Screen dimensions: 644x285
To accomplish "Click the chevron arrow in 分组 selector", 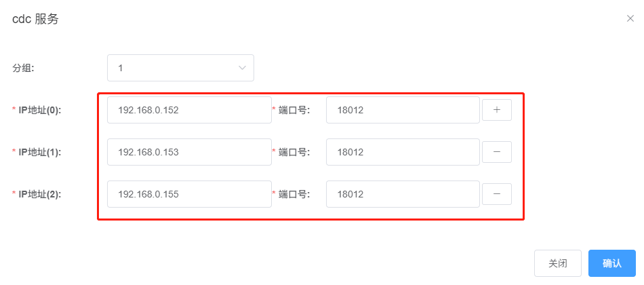I will [x=242, y=68].
